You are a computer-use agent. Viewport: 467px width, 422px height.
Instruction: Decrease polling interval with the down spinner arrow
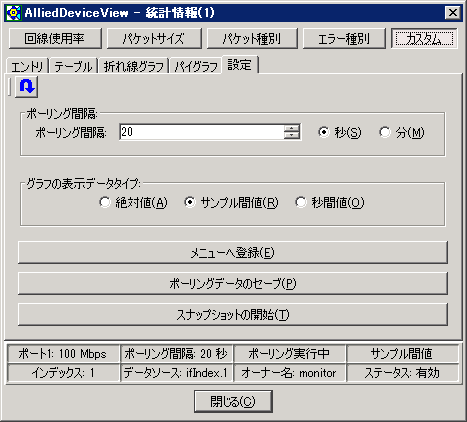[292, 135]
